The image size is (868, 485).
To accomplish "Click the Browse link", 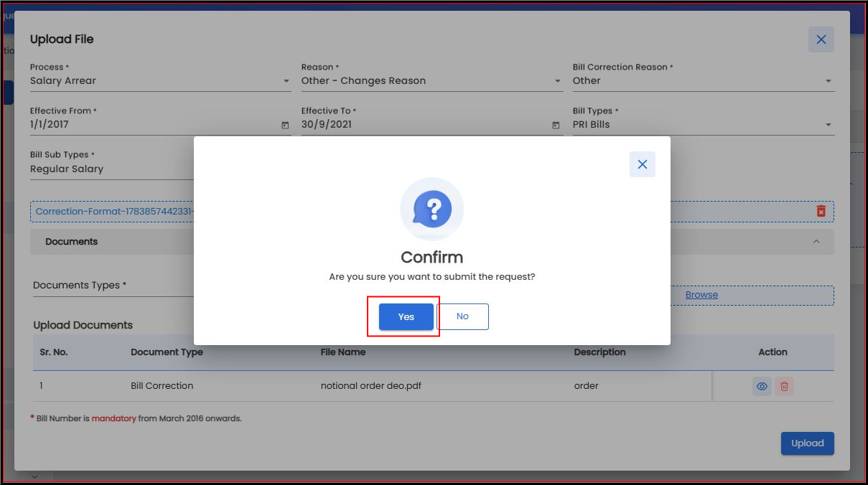I will tap(701, 295).
